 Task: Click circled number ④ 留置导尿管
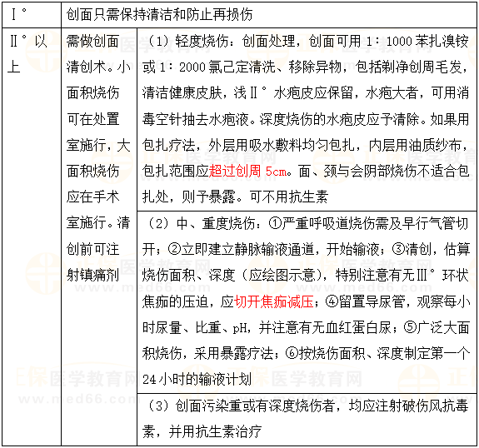(x=332, y=301)
